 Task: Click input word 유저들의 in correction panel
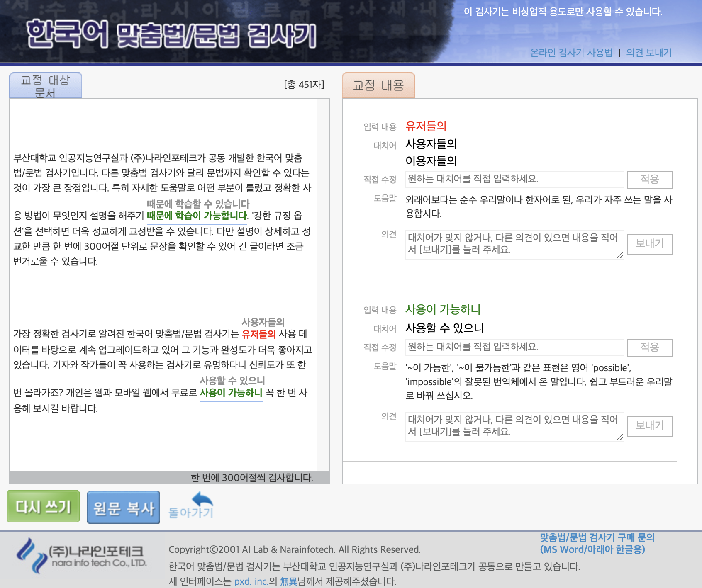tap(426, 126)
